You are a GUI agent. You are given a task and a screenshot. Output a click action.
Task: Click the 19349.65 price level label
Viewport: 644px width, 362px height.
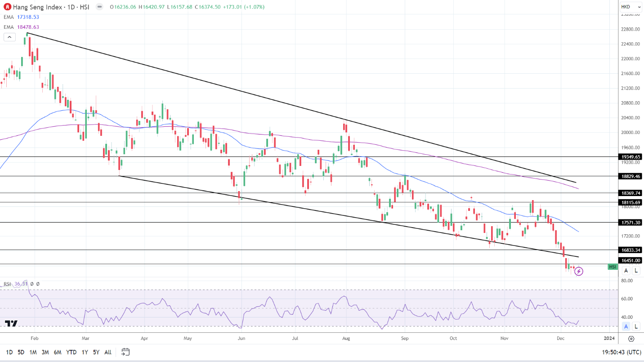(x=631, y=157)
